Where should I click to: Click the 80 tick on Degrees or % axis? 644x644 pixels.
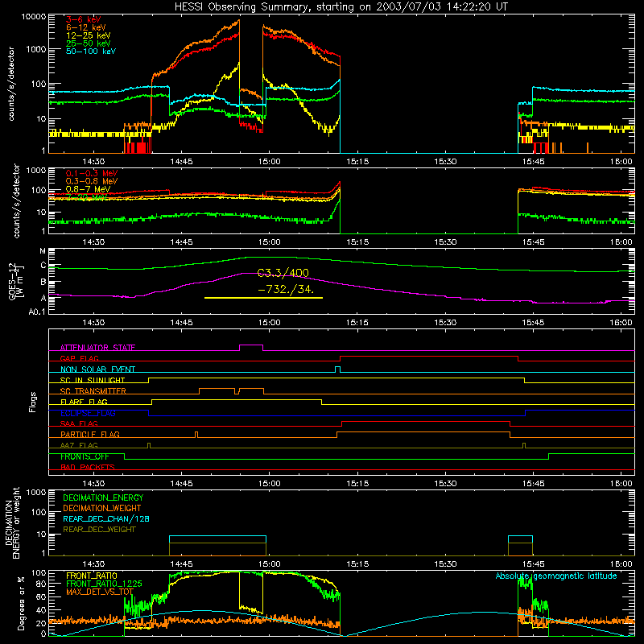(41, 584)
